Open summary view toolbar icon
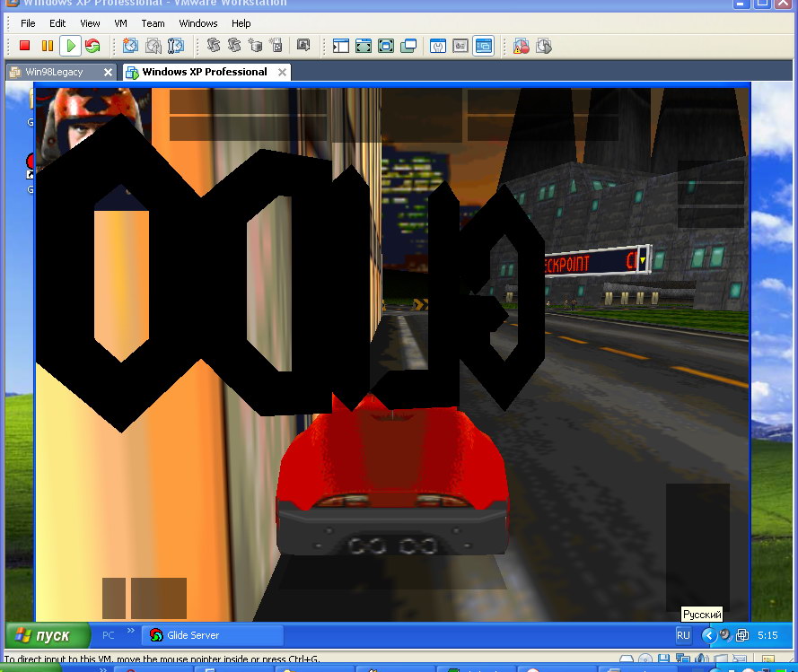The image size is (798, 672). (438, 47)
